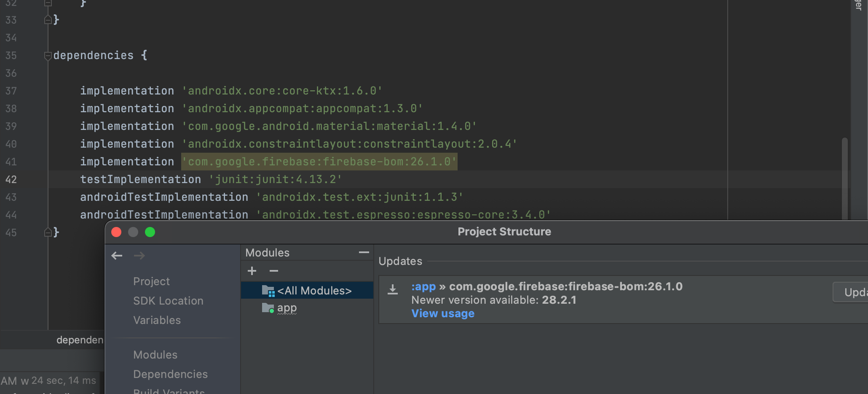This screenshot has width=868, height=394.
Task: Add a new module with plus icon
Action: [252, 271]
